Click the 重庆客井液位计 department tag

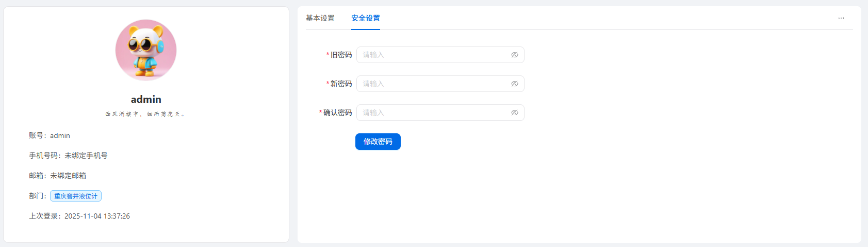coord(76,196)
